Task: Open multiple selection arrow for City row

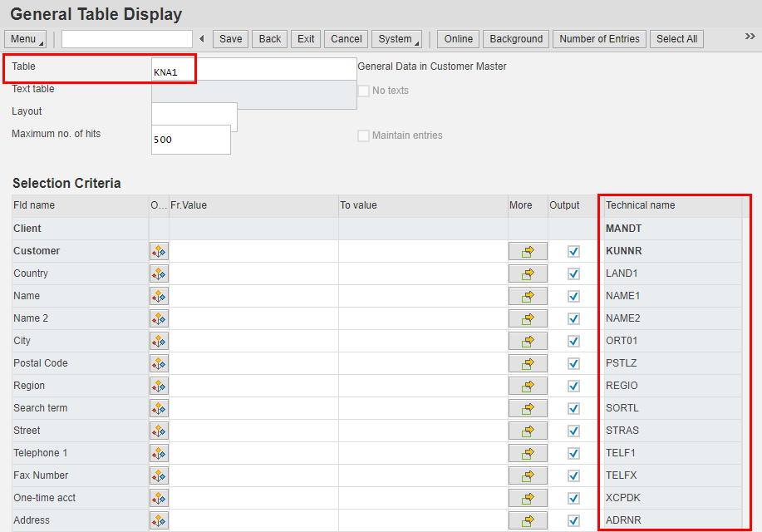Action: point(528,341)
